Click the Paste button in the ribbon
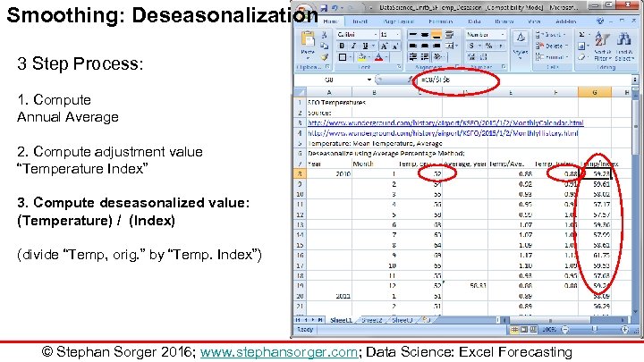Viewport: 644px width, 362px height. (x=308, y=44)
